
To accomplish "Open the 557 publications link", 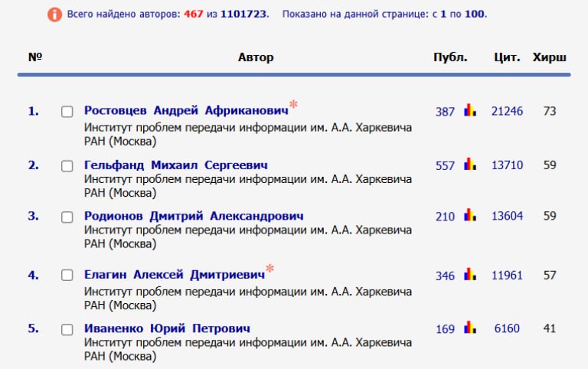I will pos(445,166).
